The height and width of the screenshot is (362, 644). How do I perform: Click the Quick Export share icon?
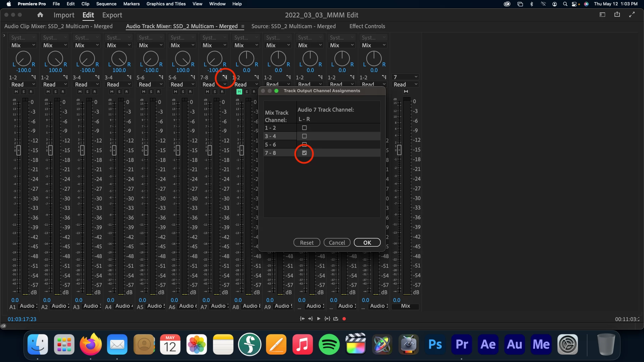click(x=617, y=14)
